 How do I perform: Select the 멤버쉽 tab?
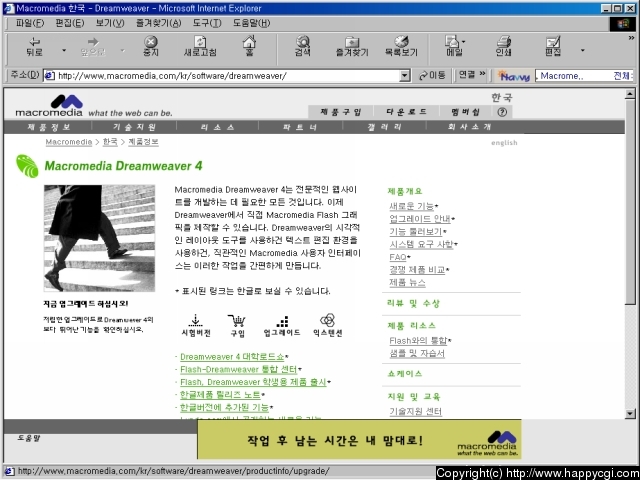click(465, 112)
